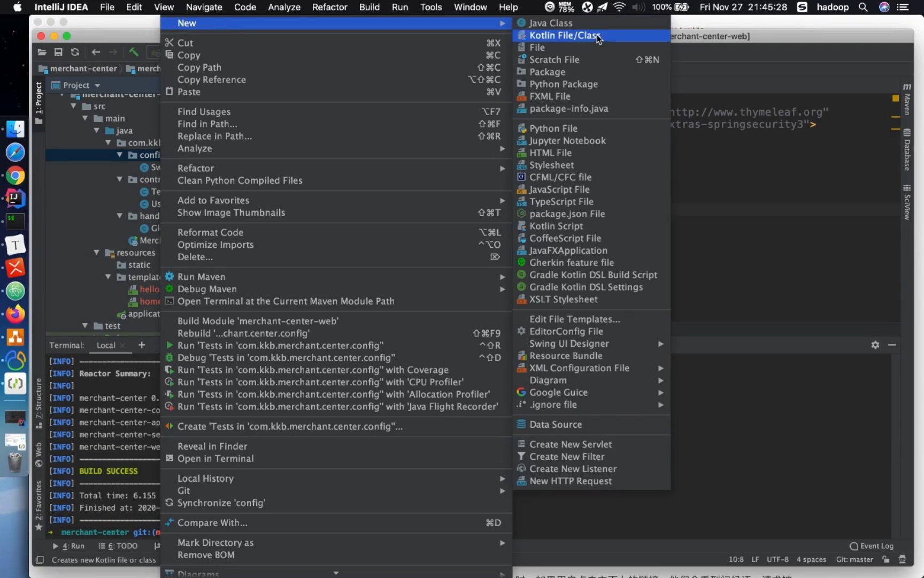924x578 pixels.
Task: Select Find Usages menu entry
Action: [x=336, y=112]
